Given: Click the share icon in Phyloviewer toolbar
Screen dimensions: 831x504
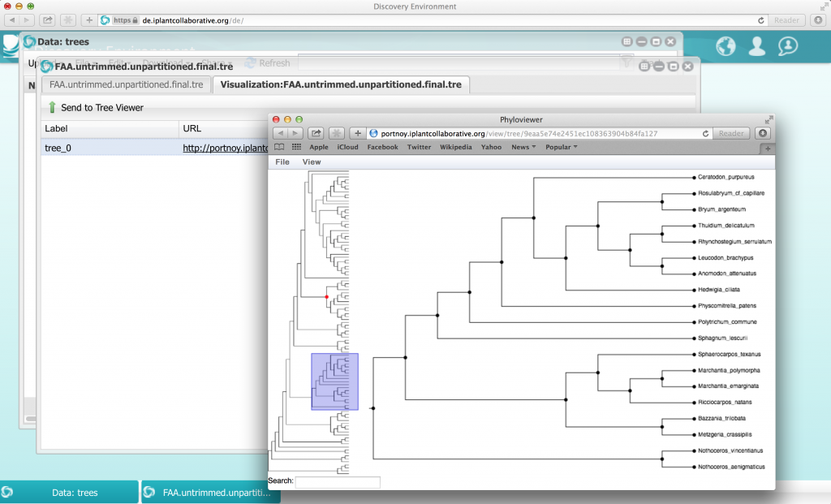Looking at the screenshot, I should click(316, 133).
